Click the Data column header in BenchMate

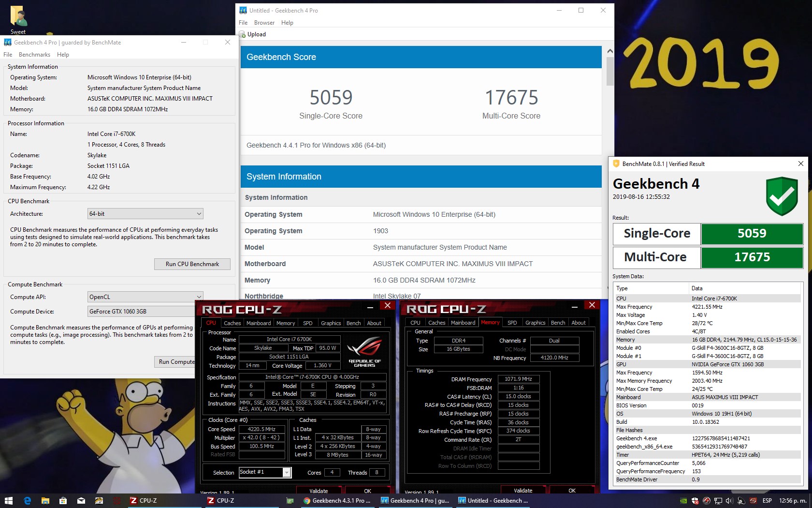745,288
